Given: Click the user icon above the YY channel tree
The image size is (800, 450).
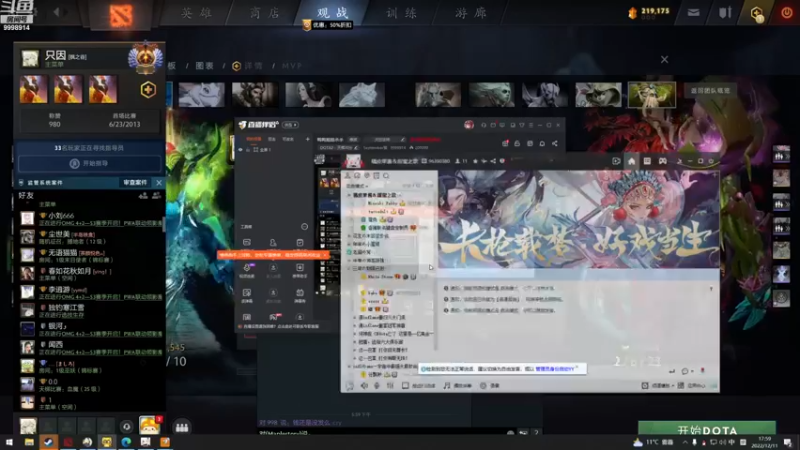Looking at the screenshot, I should coord(347,176).
